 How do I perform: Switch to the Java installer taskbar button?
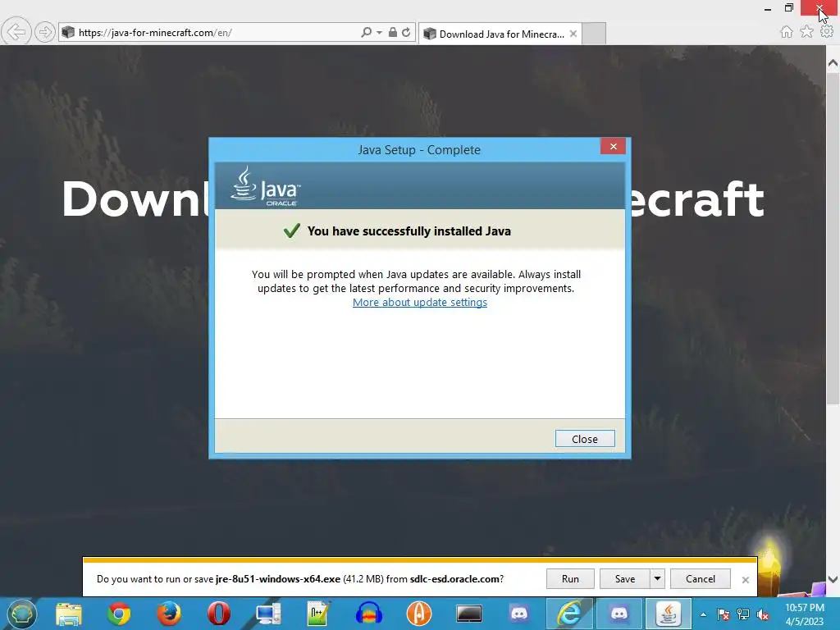coord(669,614)
